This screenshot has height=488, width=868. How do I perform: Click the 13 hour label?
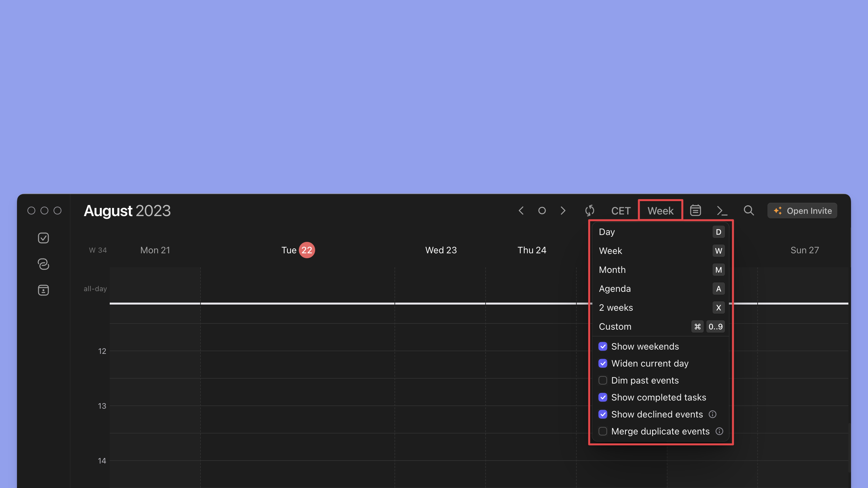[x=102, y=406]
